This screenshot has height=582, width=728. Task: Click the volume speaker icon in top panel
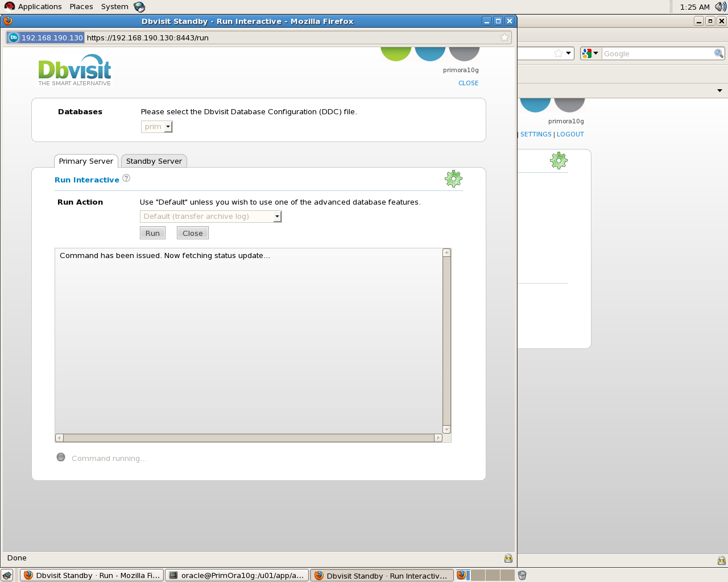(720, 7)
